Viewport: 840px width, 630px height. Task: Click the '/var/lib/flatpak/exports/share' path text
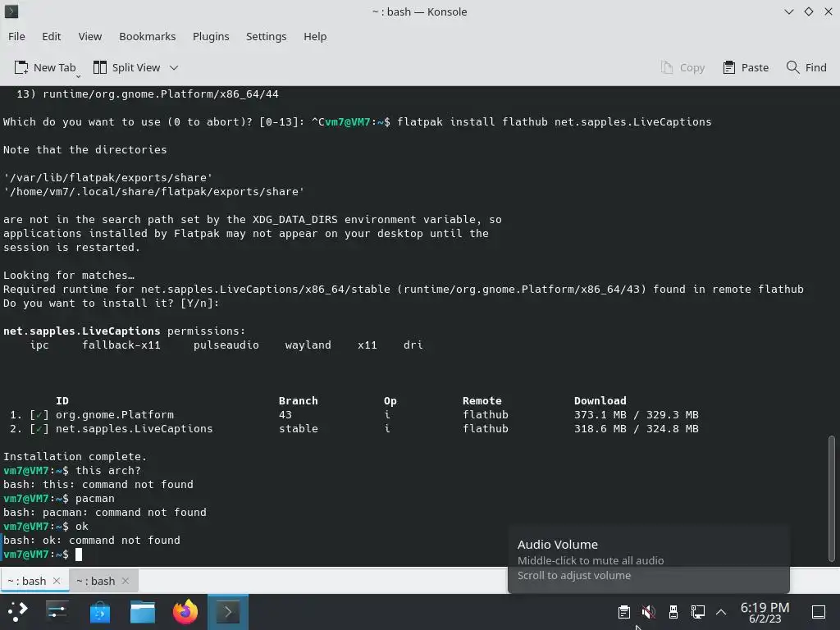tap(107, 177)
